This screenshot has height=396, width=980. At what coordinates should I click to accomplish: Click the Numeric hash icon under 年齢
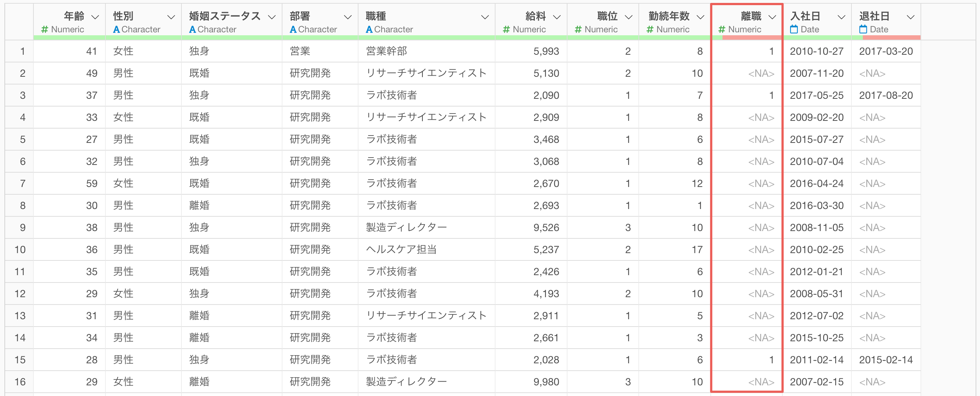click(x=44, y=29)
